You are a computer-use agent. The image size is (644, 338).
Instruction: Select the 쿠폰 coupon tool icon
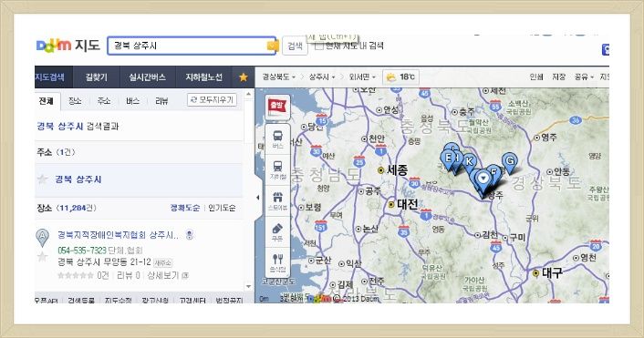click(x=277, y=231)
